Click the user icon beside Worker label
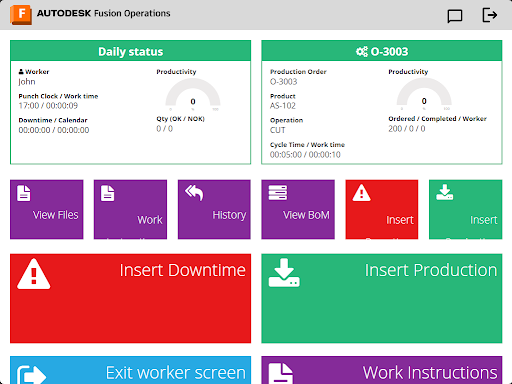 tap(21, 72)
